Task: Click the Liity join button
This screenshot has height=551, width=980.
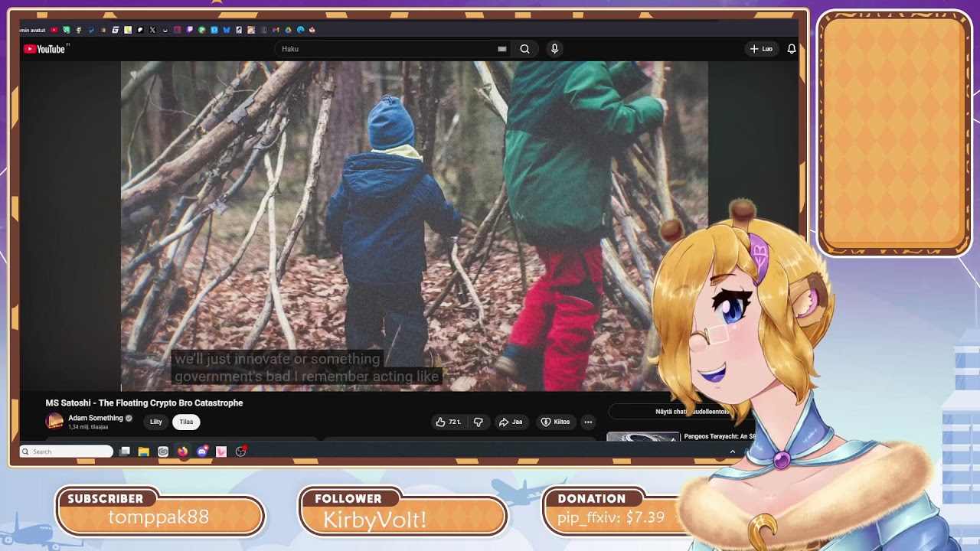Action: pyautogui.click(x=156, y=422)
